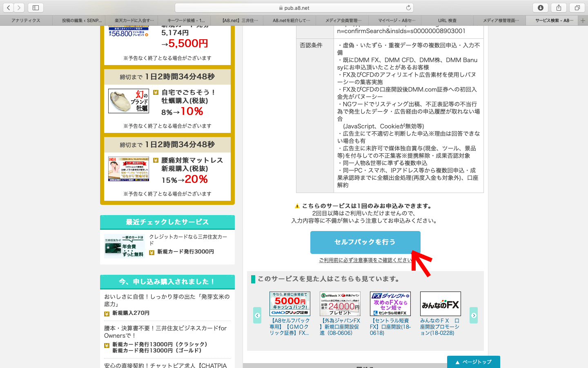Image resolution: width=588 pixels, height=368 pixels.
Task: Open the 自宅でごちそう！牡蠣購入 offer
Action: click(x=188, y=96)
